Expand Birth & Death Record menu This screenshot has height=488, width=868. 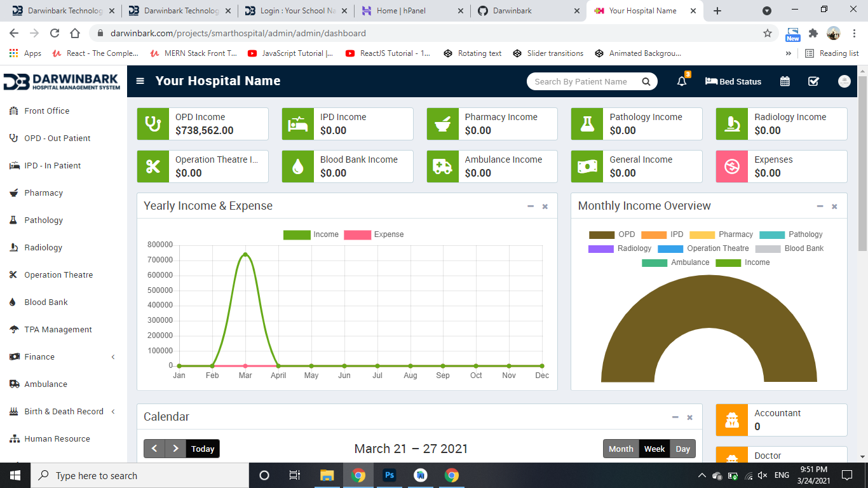[x=64, y=412]
